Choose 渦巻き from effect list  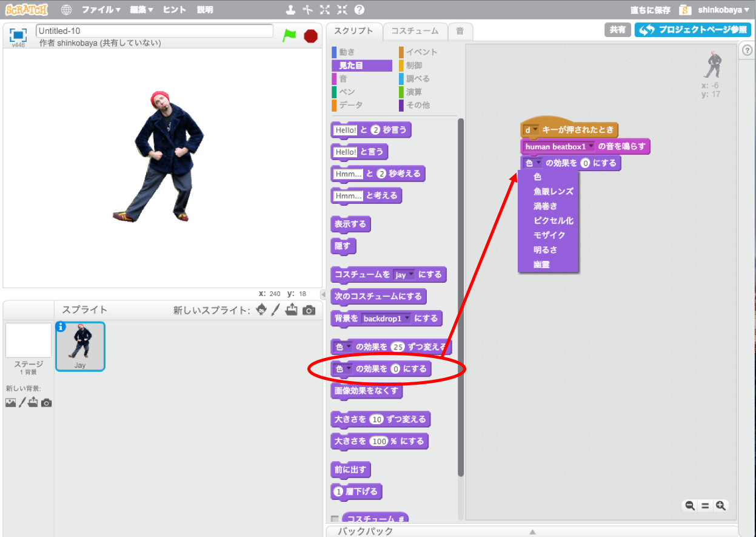point(545,206)
